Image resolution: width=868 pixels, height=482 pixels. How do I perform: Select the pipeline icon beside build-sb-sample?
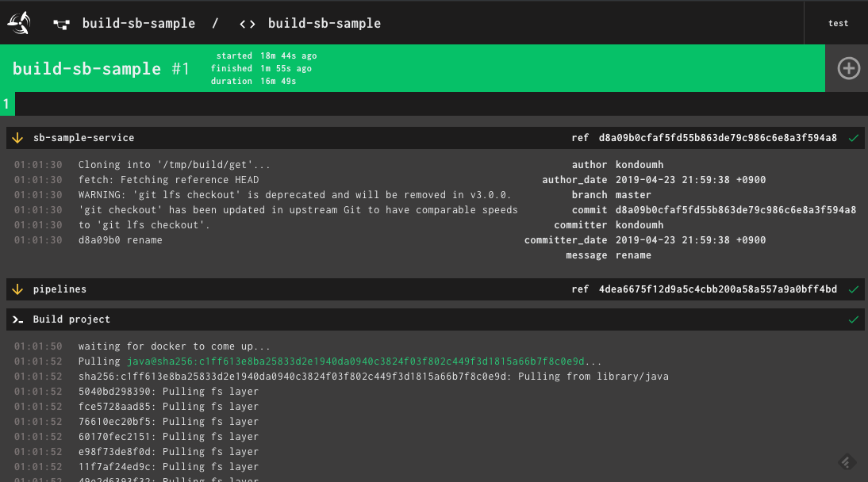[x=61, y=24]
